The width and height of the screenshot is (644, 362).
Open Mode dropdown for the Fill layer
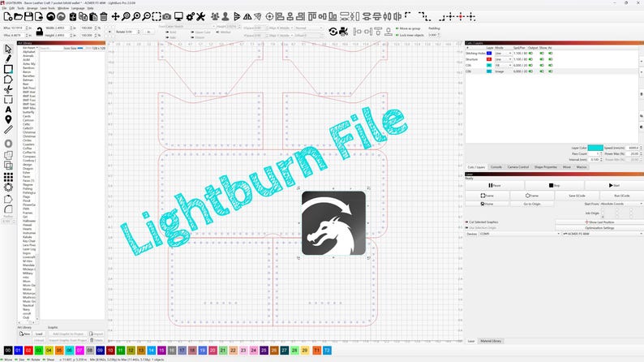click(503, 65)
